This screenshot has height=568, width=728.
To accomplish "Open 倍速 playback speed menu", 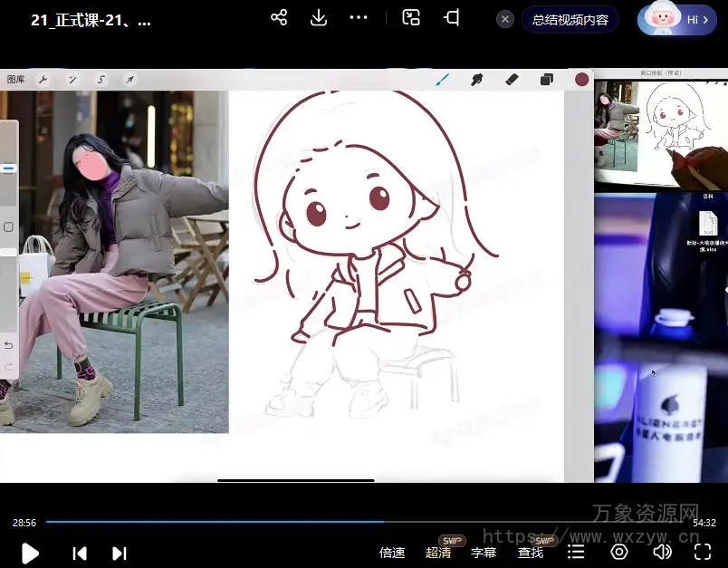I will click(x=392, y=553).
